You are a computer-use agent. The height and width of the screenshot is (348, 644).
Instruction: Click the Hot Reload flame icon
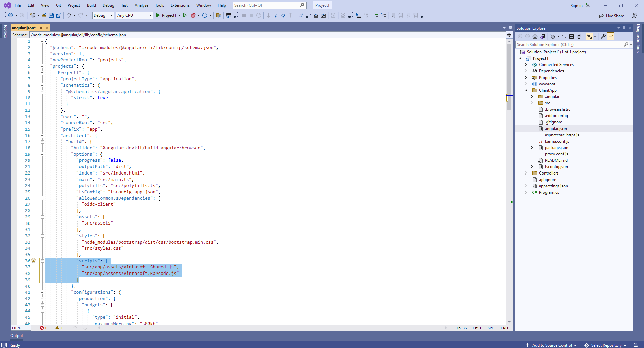pos(193,15)
